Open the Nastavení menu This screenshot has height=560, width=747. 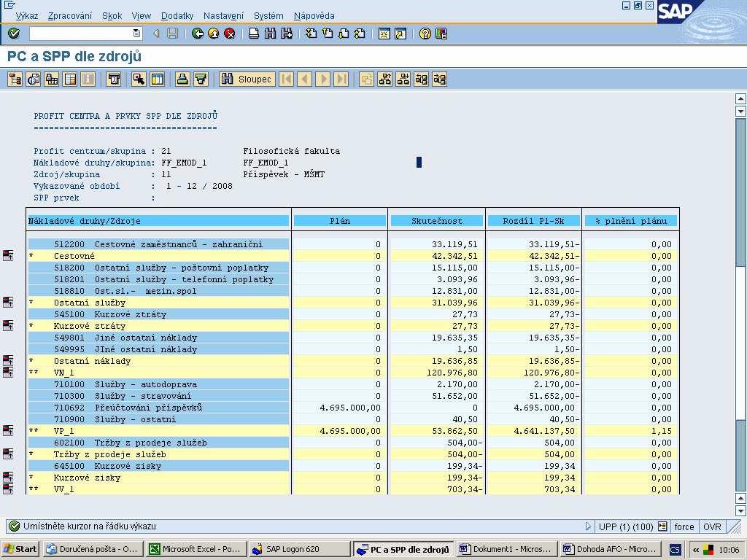coord(223,16)
